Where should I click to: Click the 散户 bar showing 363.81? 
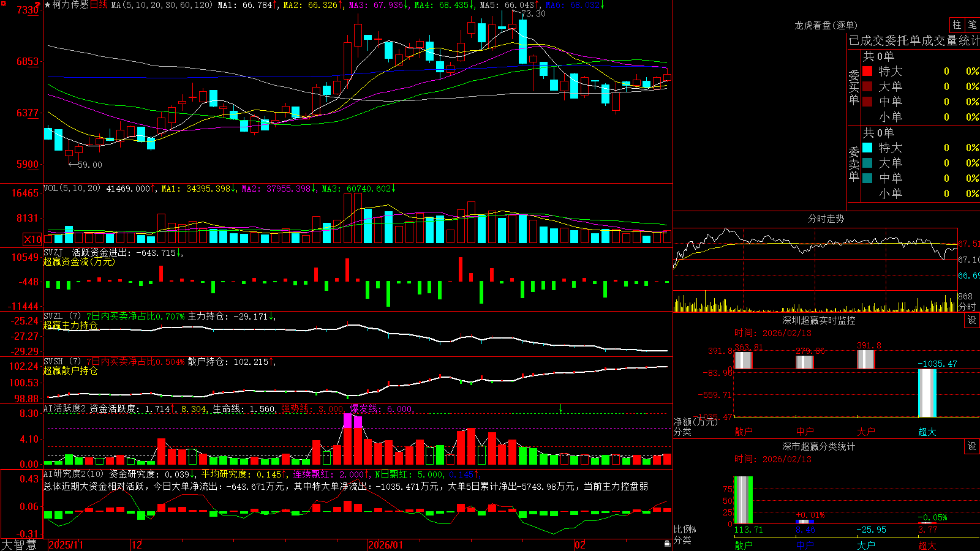click(x=744, y=360)
